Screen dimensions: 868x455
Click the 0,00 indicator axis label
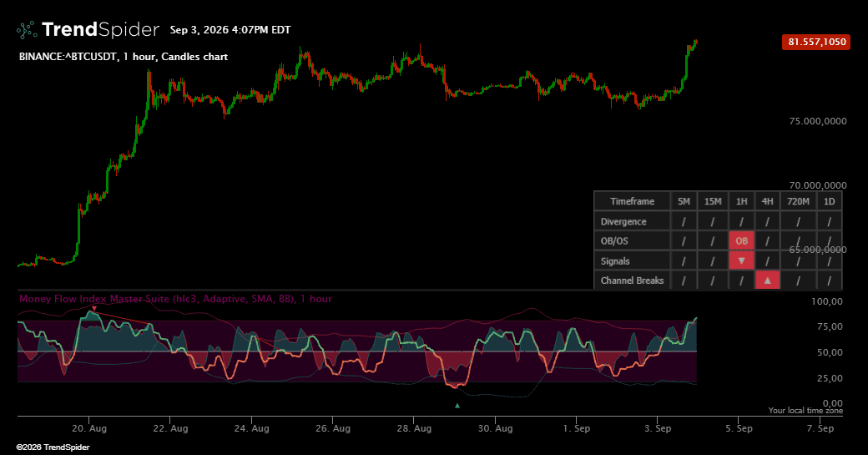[x=833, y=403]
